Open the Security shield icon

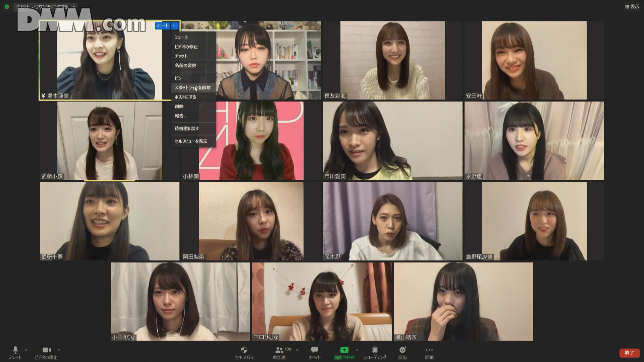(244, 350)
